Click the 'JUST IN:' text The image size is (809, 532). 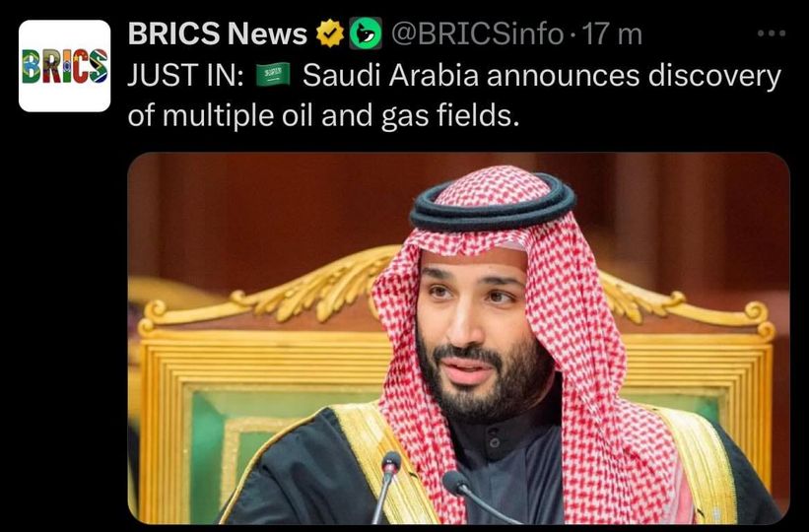pos(185,75)
